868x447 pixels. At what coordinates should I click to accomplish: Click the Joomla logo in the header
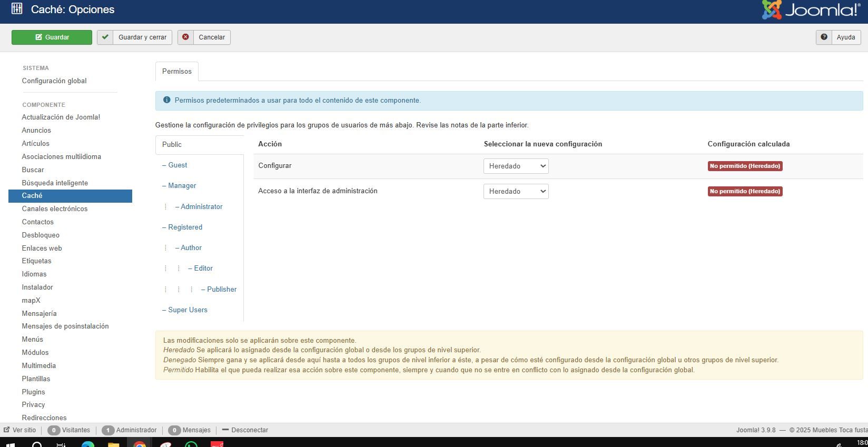pos(811,10)
